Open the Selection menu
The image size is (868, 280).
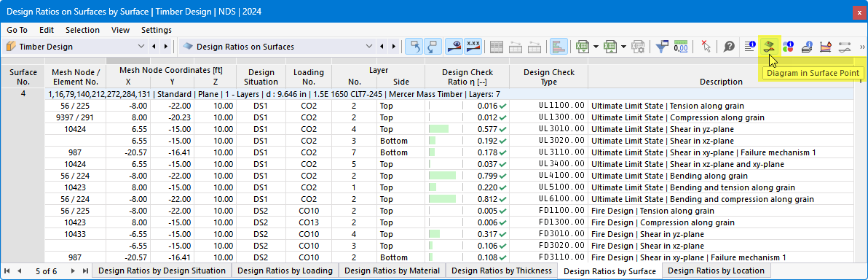(82, 30)
